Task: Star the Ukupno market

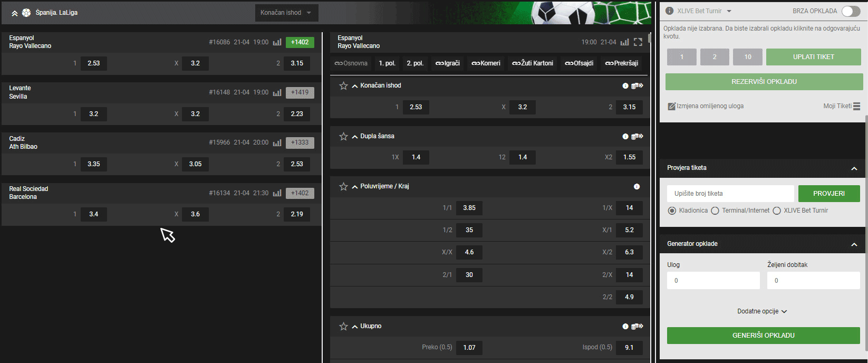Action: click(x=343, y=327)
